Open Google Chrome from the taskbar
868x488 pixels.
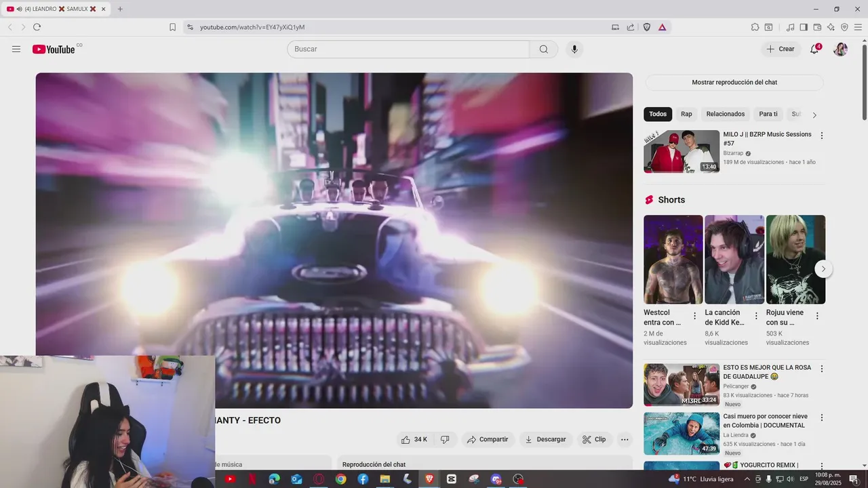coord(340,479)
